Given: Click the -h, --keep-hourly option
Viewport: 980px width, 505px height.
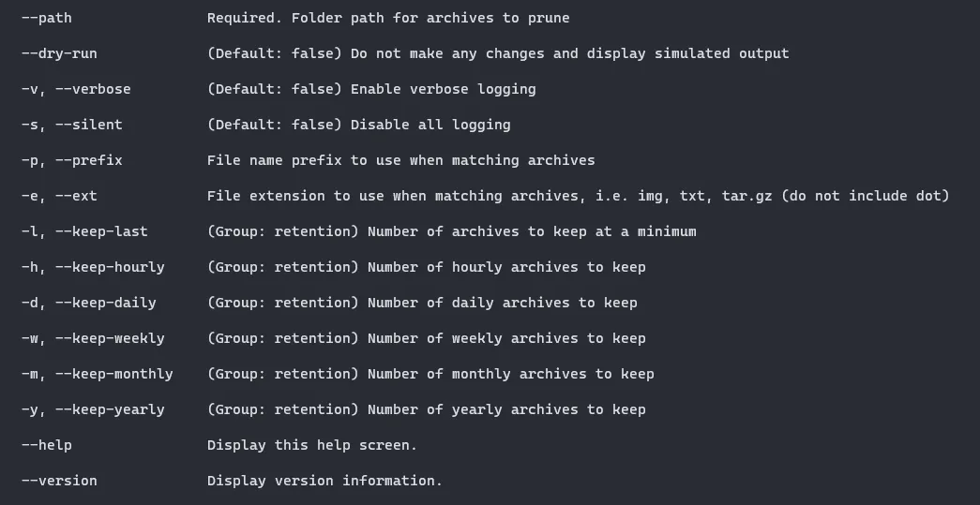Looking at the screenshot, I should coord(93,267).
